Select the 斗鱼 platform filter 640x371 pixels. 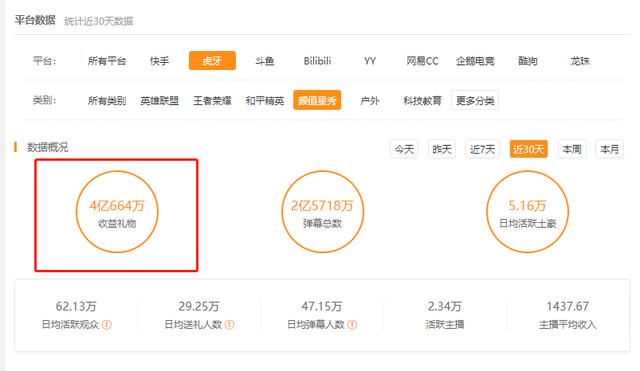click(264, 61)
